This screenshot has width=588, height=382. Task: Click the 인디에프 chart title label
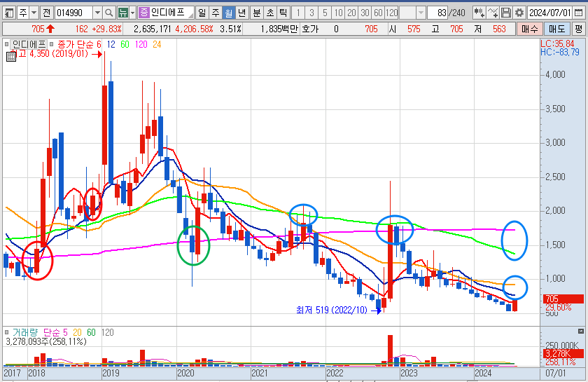tap(29, 45)
